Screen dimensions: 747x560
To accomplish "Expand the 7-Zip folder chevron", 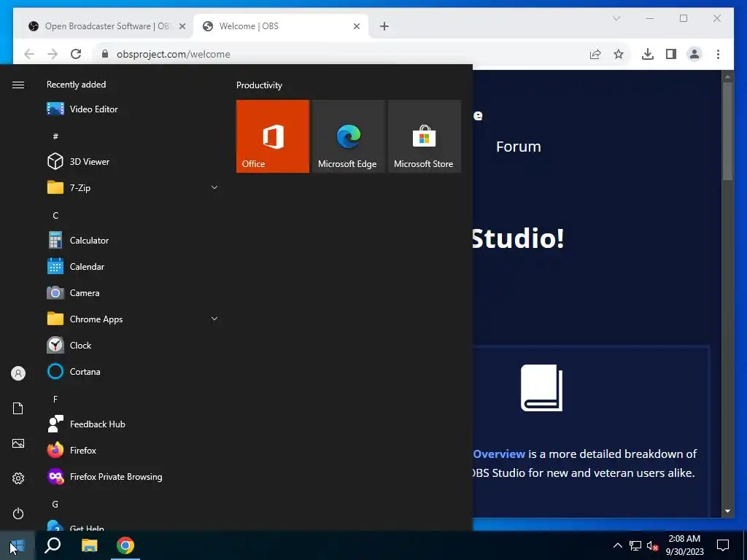I will click(214, 187).
